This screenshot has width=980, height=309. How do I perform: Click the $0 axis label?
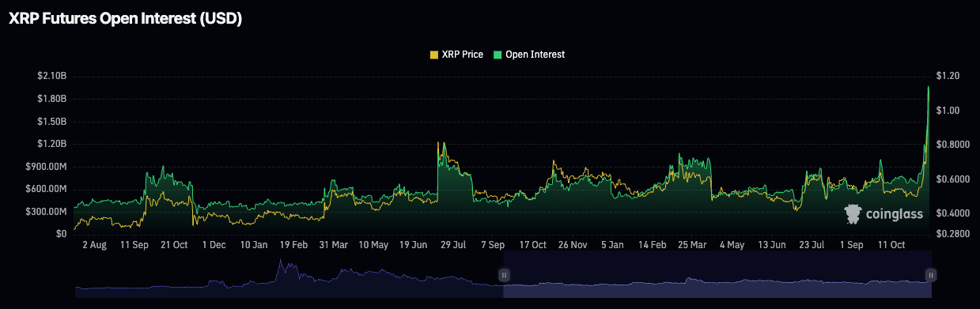pos(62,234)
